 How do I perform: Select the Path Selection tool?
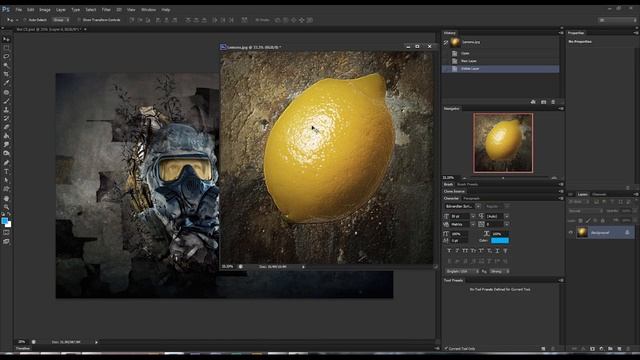pos(6,180)
